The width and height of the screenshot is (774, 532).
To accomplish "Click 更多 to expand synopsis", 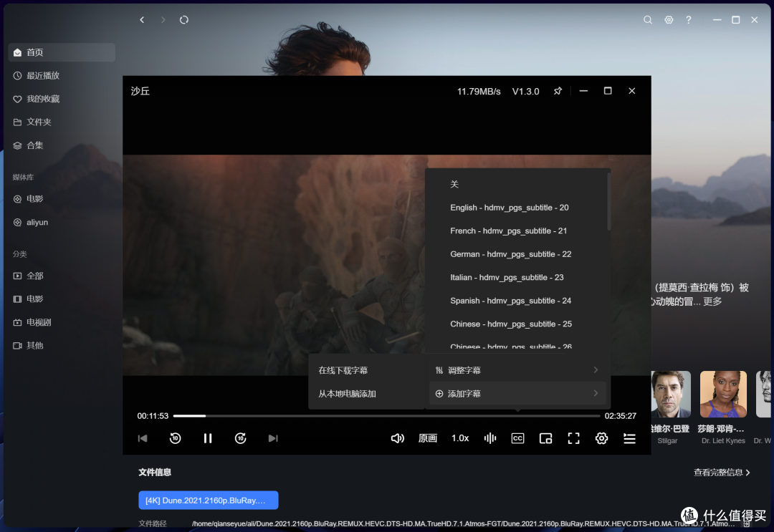I will (712, 301).
